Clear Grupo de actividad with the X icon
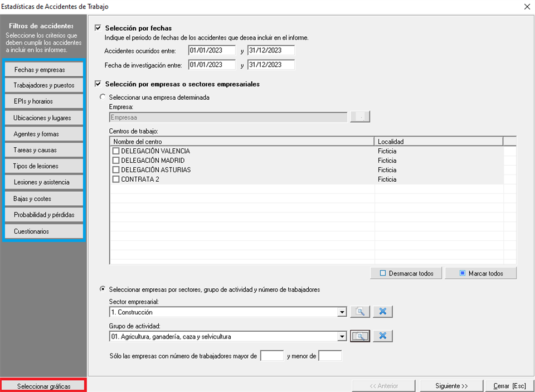This screenshot has width=535, height=392. click(383, 336)
